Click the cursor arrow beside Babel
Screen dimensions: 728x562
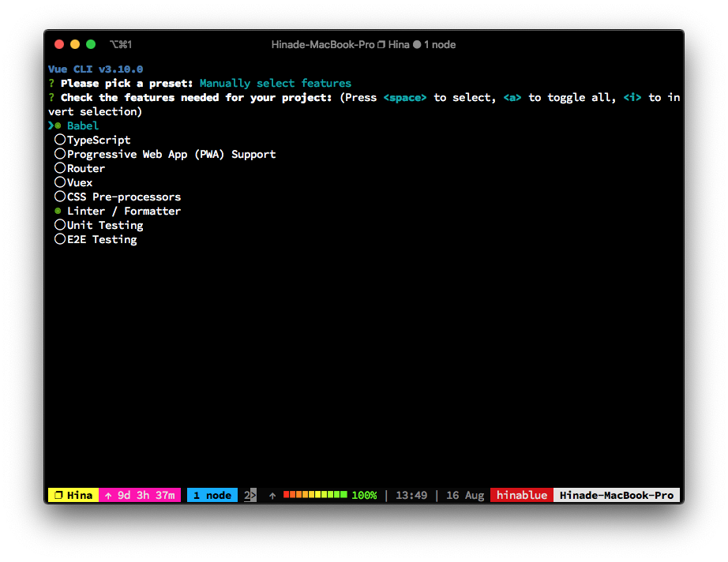(x=51, y=126)
